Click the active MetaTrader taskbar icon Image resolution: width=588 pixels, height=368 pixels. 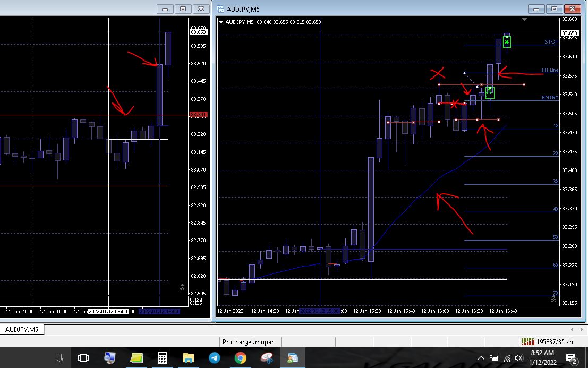coord(293,358)
